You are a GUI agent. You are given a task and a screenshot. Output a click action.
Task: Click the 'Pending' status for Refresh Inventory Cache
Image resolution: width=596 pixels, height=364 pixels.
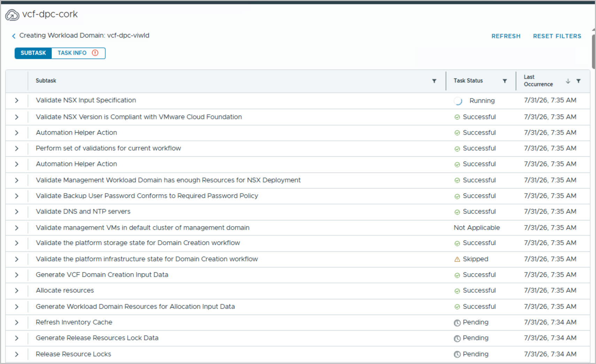[475, 323]
